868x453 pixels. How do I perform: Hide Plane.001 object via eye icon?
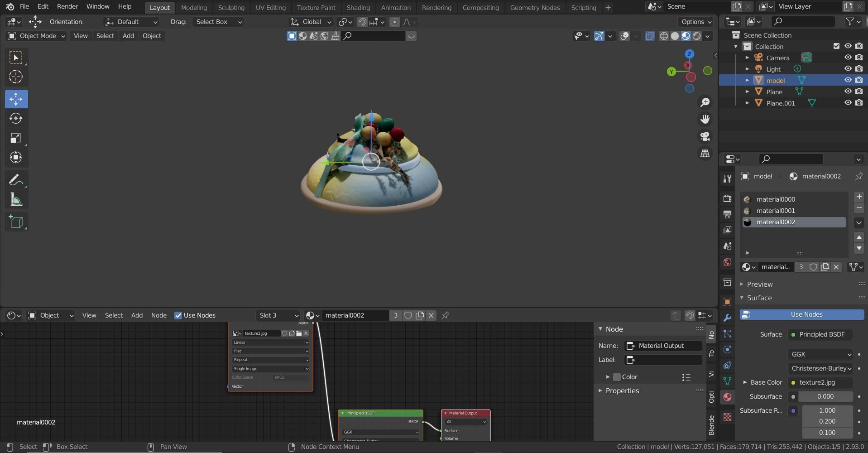point(848,103)
